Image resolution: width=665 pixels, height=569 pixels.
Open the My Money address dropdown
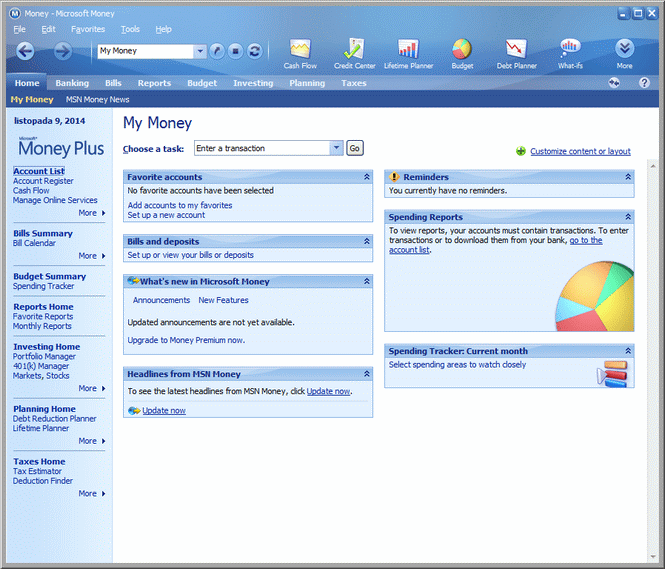pos(200,51)
